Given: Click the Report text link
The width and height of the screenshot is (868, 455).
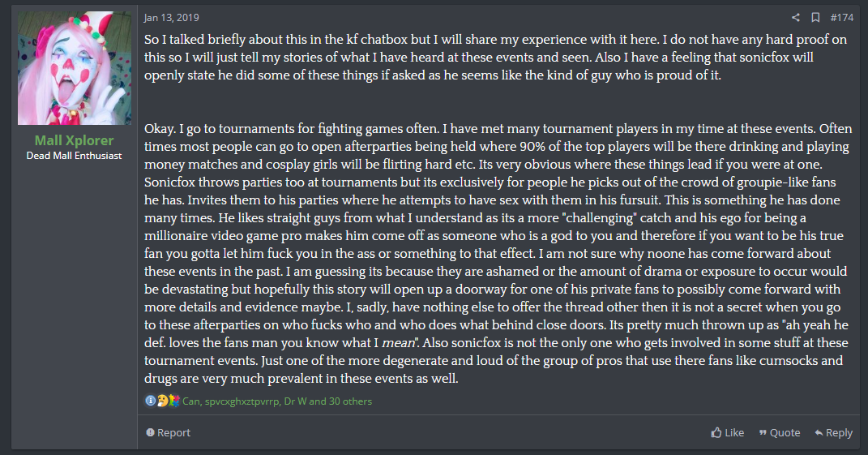Looking at the screenshot, I should (x=173, y=432).
